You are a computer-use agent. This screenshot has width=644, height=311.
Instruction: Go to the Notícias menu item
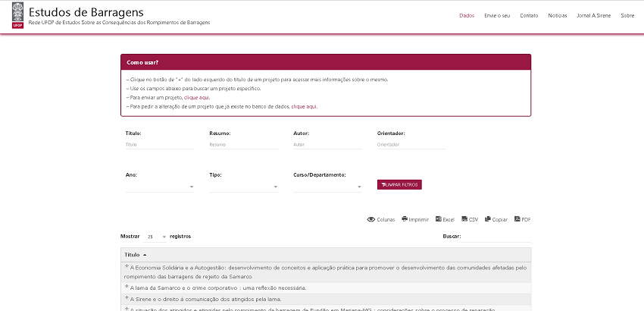pos(557,15)
